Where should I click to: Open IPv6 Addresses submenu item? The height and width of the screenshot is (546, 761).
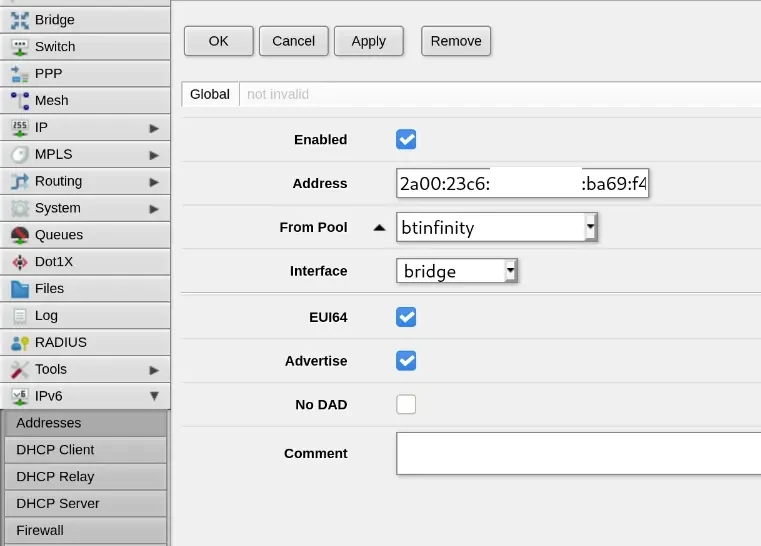tap(85, 423)
